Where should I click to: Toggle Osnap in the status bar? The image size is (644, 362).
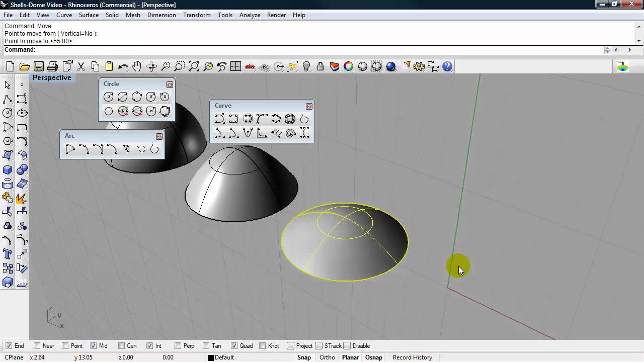click(x=374, y=357)
